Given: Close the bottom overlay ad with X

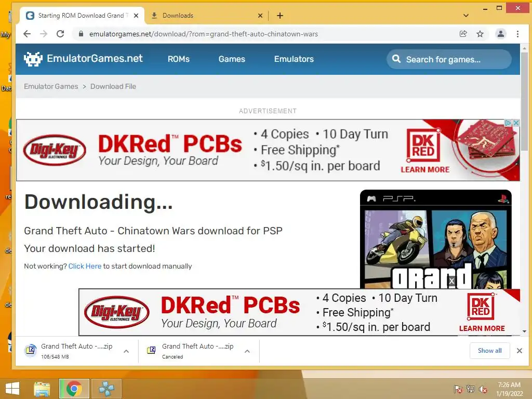Looking at the screenshot, I should tap(451, 281).
